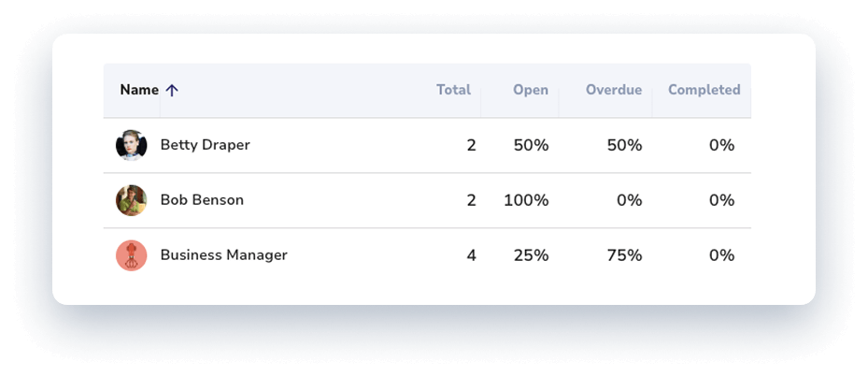Select the Betty Draper name link

pos(205,145)
